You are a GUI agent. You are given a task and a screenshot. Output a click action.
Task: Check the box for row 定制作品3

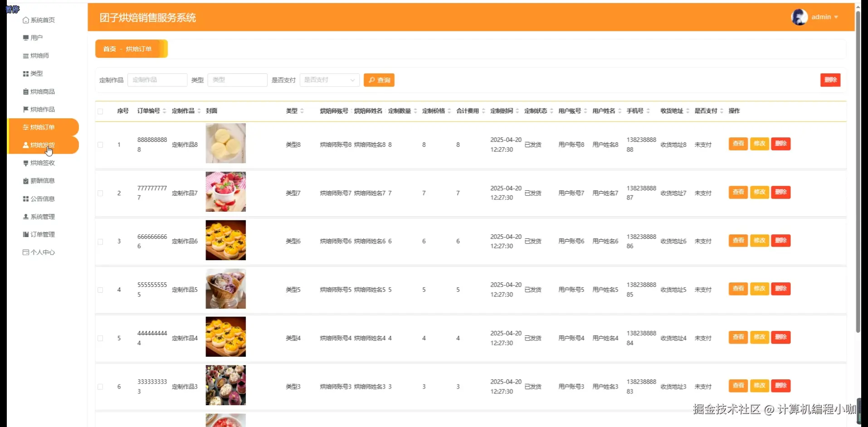click(x=100, y=387)
